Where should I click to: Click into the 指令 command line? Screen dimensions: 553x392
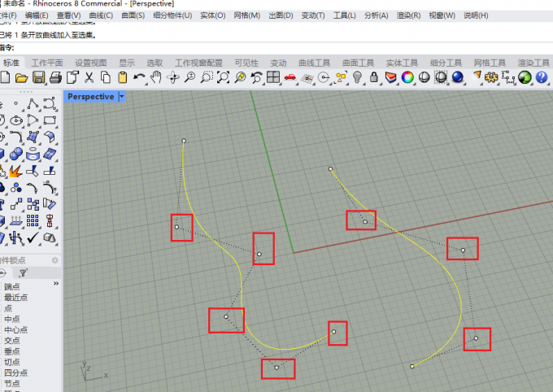tap(276, 48)
